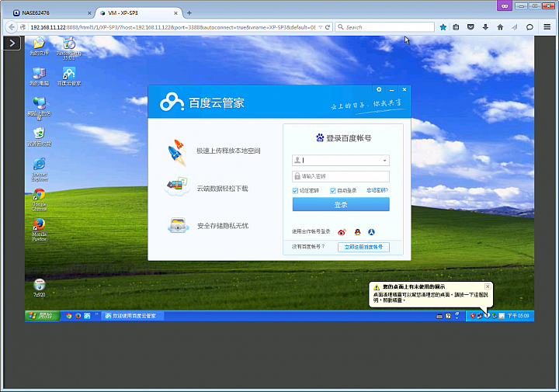
Task: Open the Recycle Bin desktop icon
Action: tap(39, 137)
